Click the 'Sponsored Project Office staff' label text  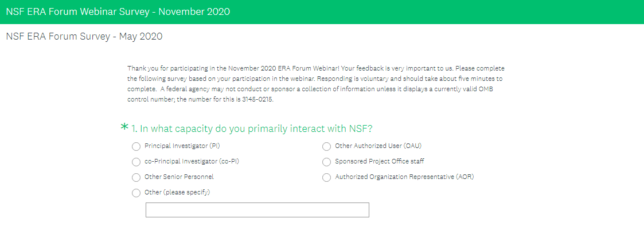[x=380, y=162]
